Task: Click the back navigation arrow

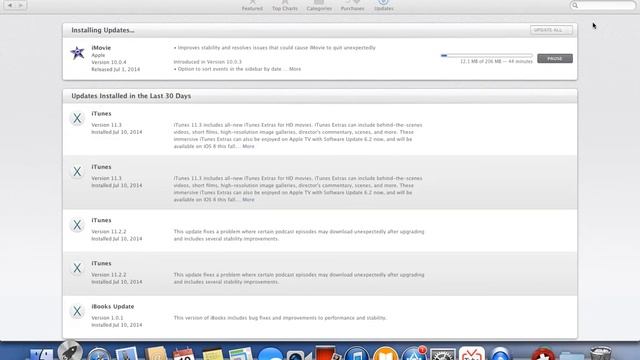Action: (10, 5)
